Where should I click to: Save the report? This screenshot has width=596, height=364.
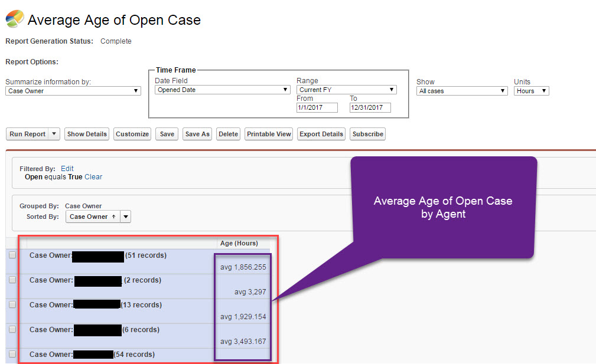(166, 134)
